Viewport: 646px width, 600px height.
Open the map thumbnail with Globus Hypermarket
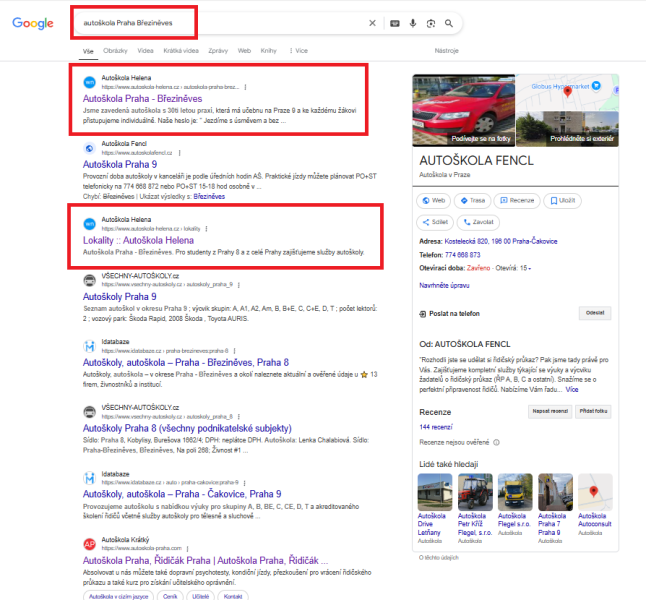click(x=567, y=92)
